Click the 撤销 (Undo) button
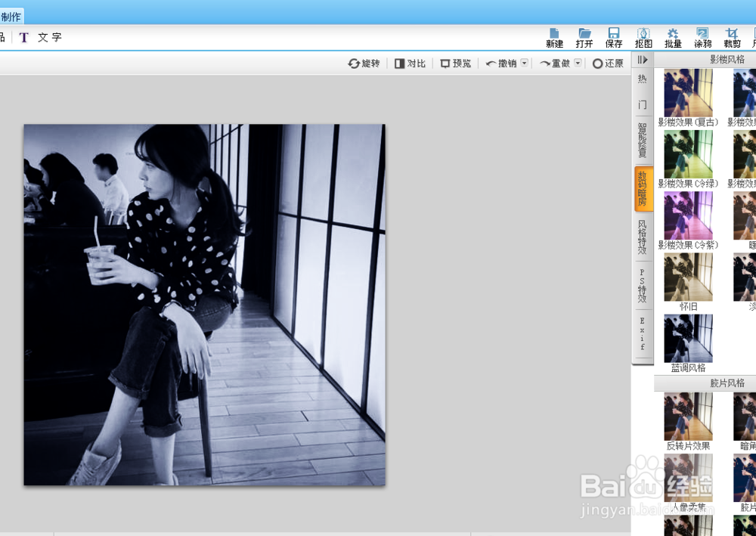The image size is (756, 536). [501, 64]
